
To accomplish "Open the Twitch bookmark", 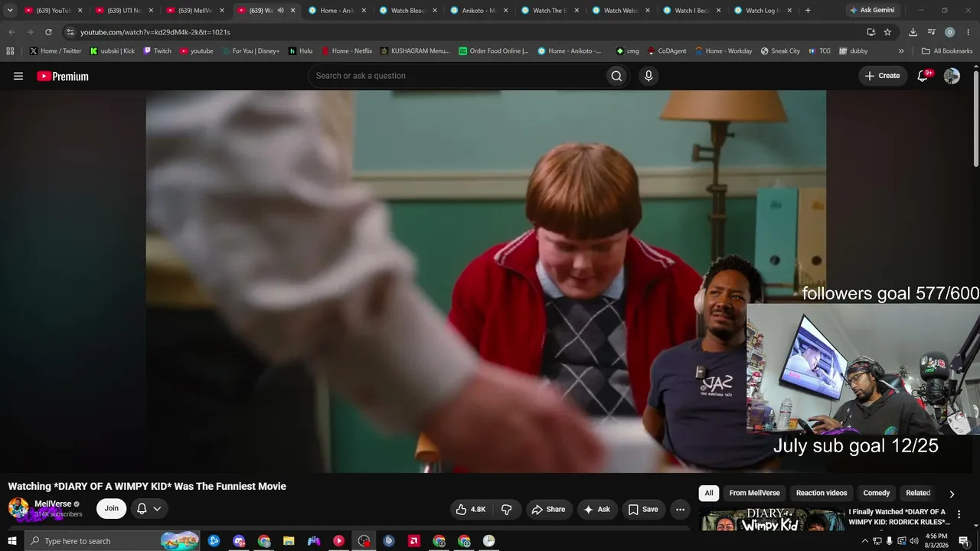I will (158, 51).
